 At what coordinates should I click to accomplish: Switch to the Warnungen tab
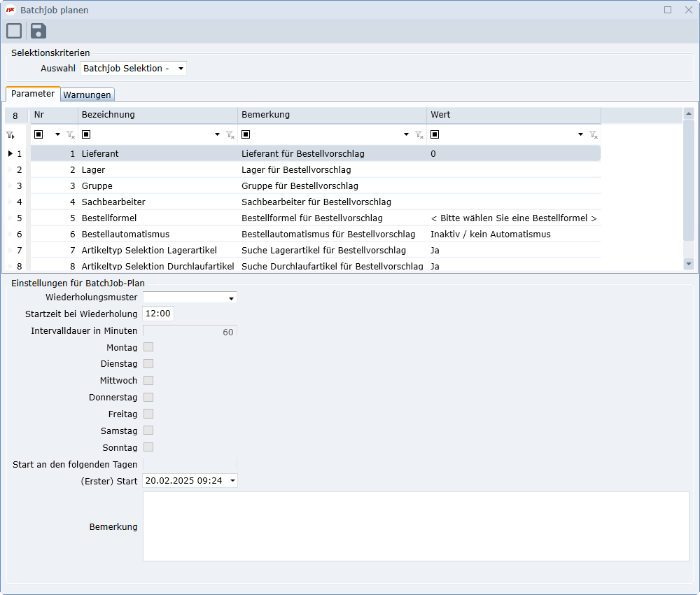87,94
